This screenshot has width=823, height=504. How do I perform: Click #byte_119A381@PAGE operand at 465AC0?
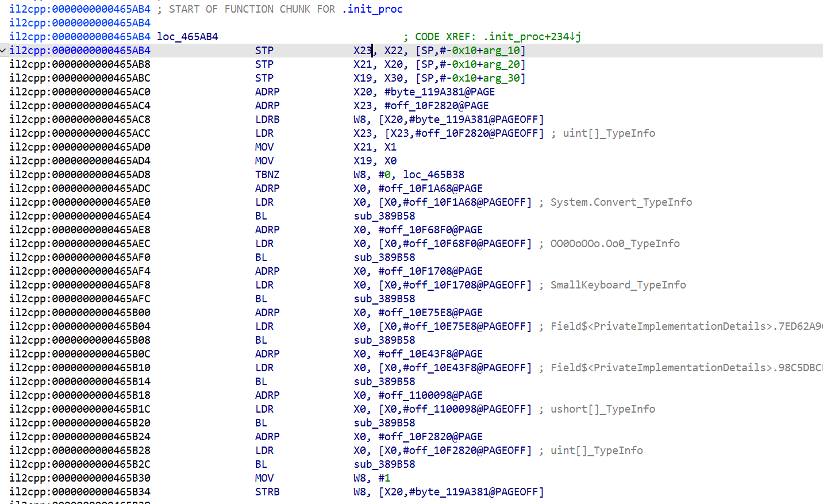(x=440, y=92)
